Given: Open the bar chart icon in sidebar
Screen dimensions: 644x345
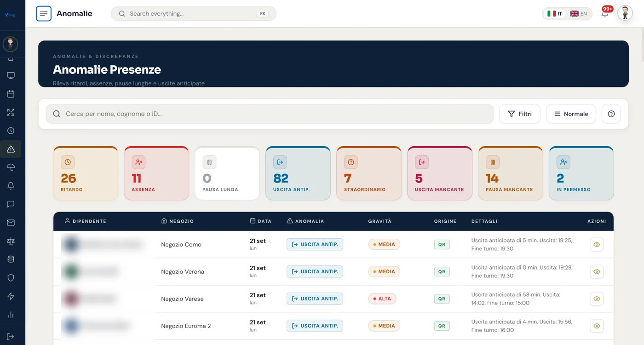Looking at the screenshot, I should coord(11,315).
